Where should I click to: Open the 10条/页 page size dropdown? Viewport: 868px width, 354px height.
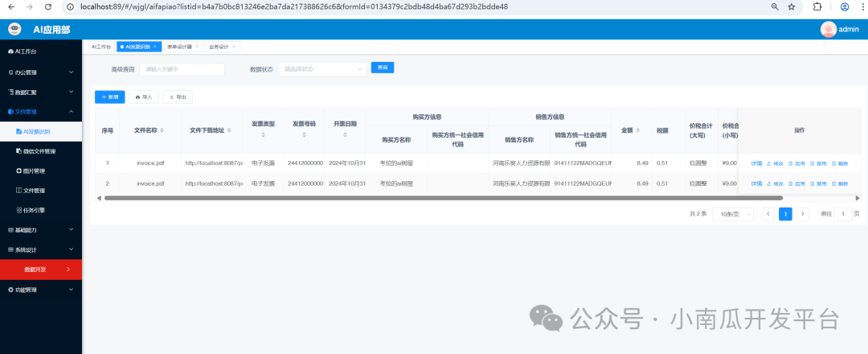733,214
